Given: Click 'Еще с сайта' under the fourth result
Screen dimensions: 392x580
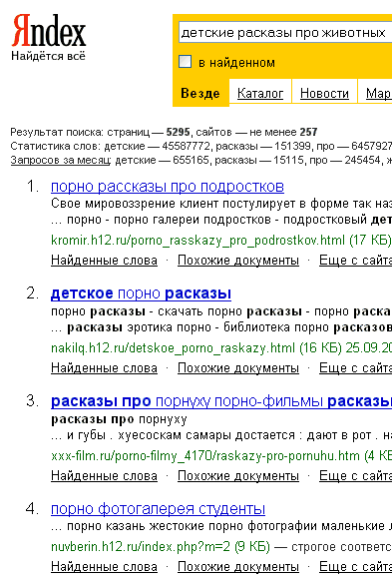Looking at the screenshot, I should click(x=355, y=567).
